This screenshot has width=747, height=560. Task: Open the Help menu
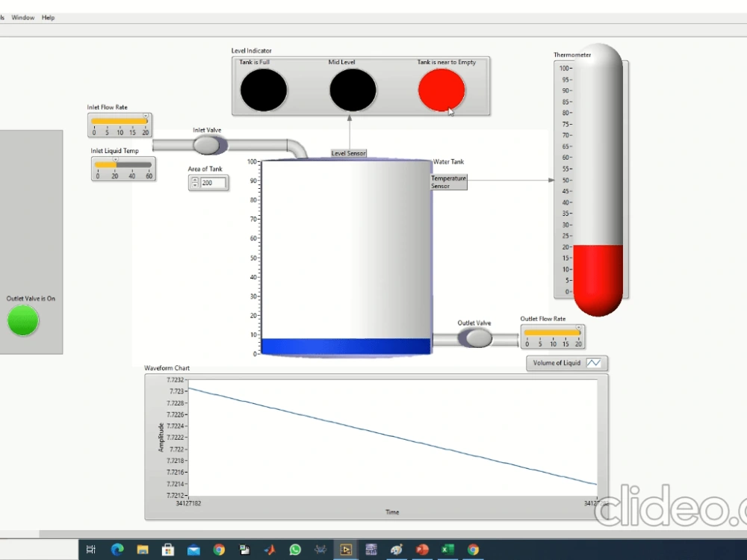(48, 17)
